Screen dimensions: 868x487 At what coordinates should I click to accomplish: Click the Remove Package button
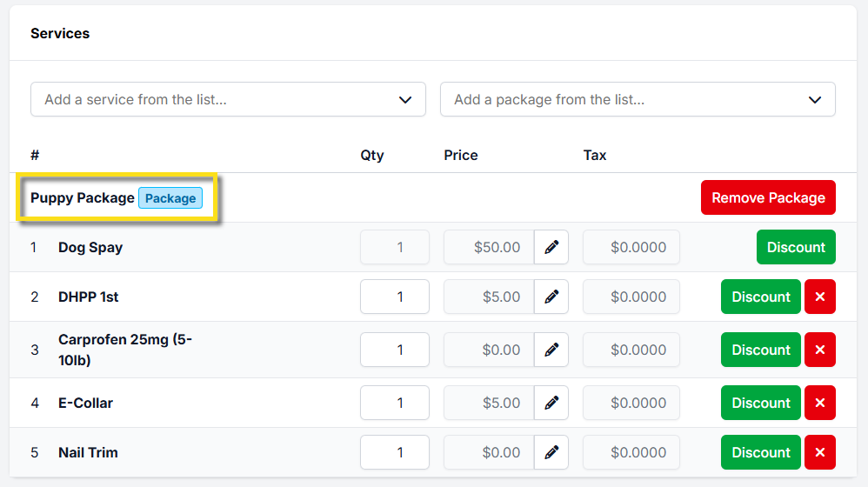point(768,197)
